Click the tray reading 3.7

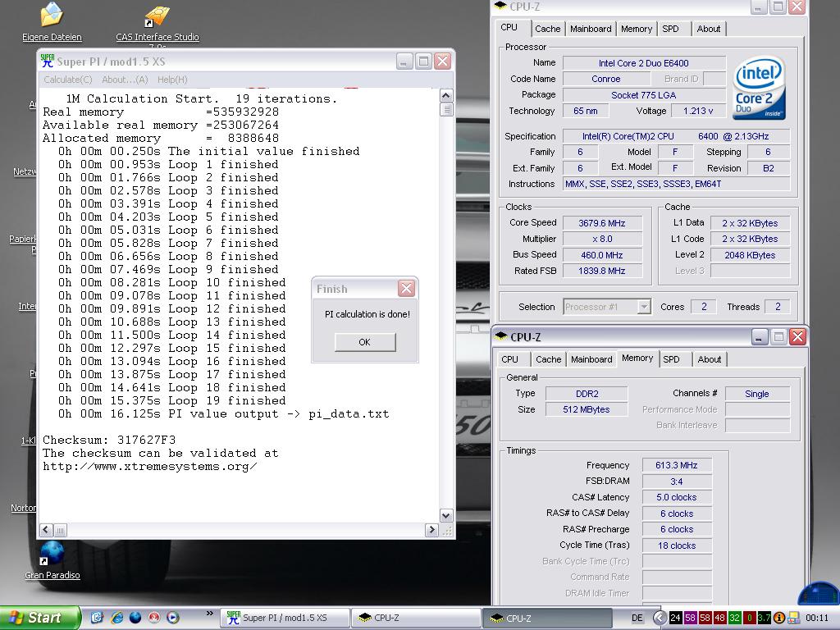(x=764, y=618)
